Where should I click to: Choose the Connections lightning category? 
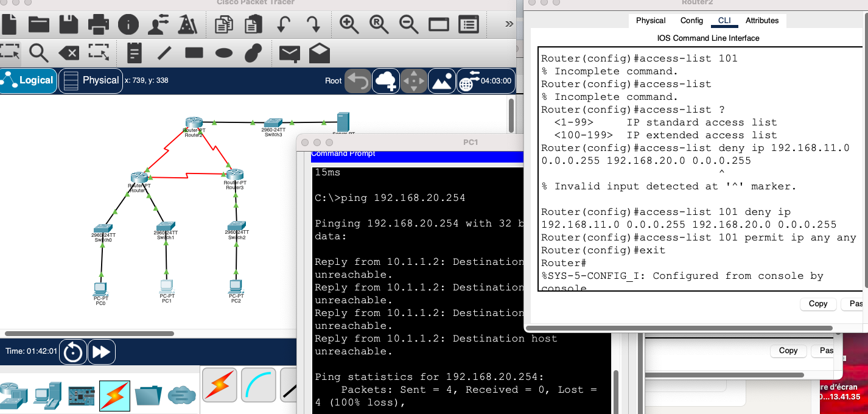[x=114, y=395]
